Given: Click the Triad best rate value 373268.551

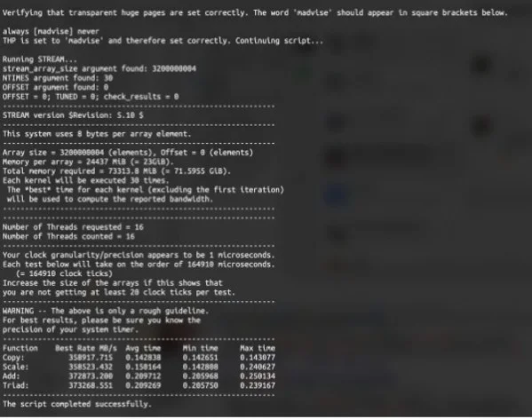Looking at the screenshot, I should [x=91, y=385].
